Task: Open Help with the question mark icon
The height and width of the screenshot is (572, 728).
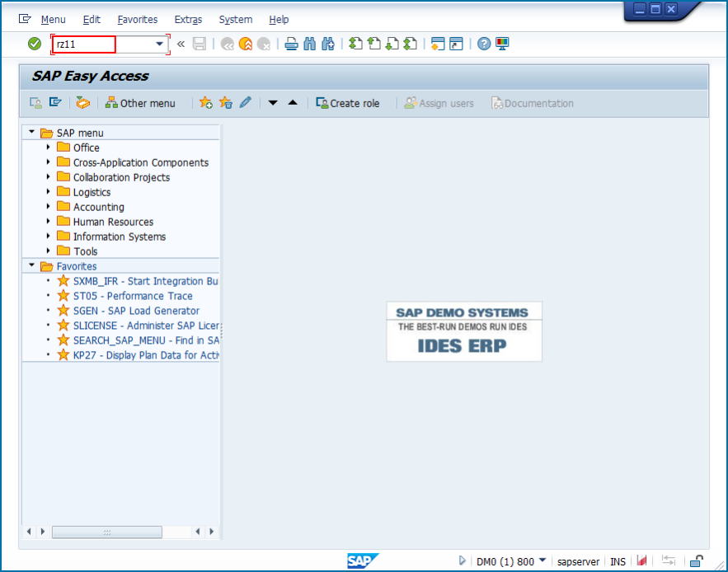Action: 484,44
